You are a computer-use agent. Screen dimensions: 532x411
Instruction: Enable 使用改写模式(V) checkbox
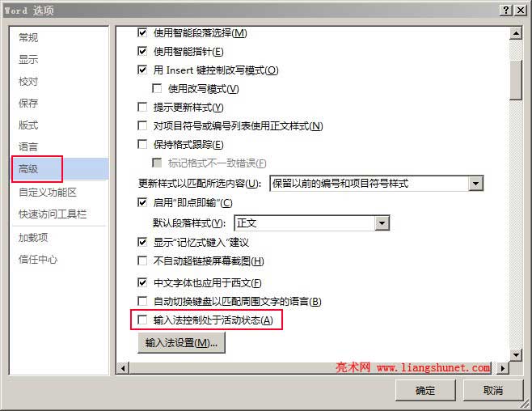click(157, 88)
